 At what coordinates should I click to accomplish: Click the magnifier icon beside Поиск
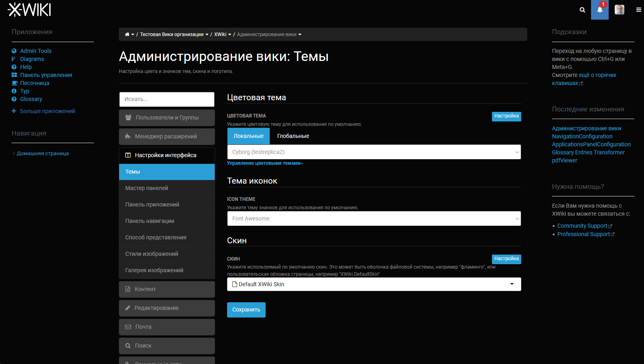coord(128,346)
